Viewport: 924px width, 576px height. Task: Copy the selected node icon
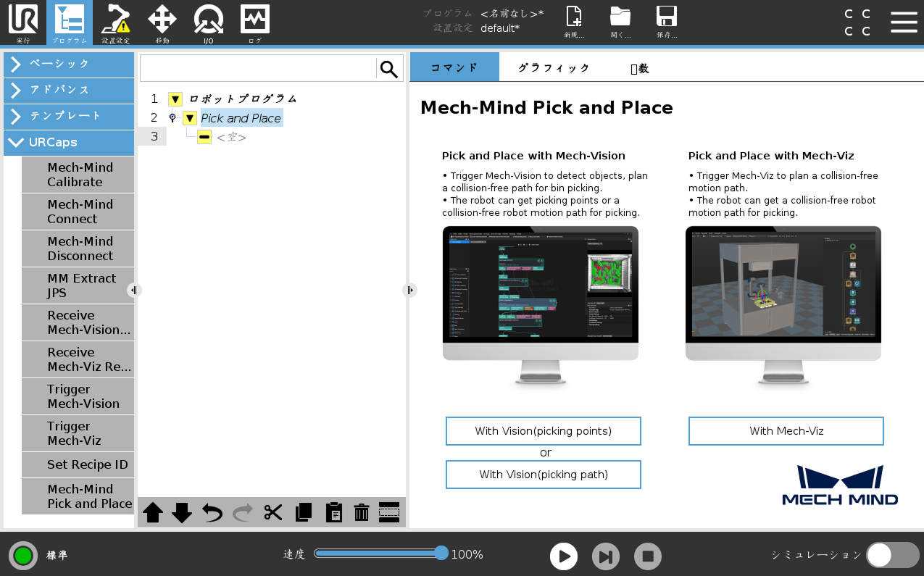point(304,513)
